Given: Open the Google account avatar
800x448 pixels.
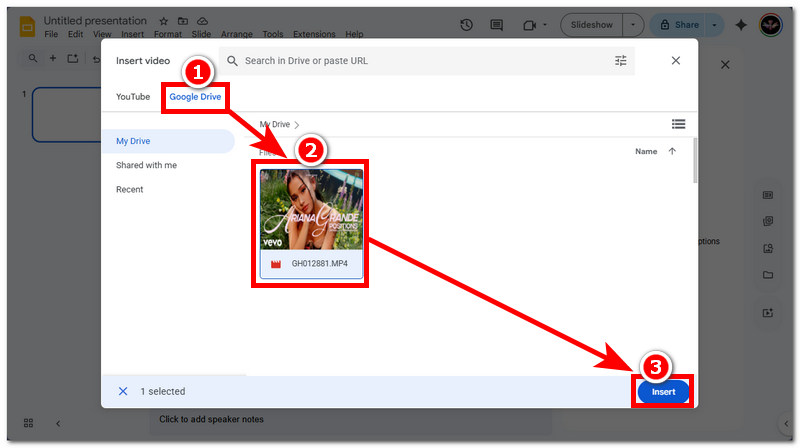Looking at the screenshot, I should (771, 25).
